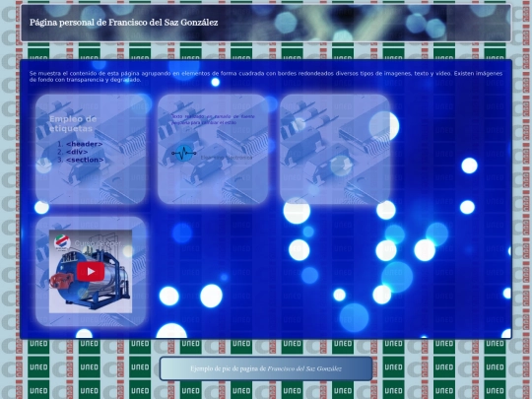Click the channel logo on the video

click(62, 242)
